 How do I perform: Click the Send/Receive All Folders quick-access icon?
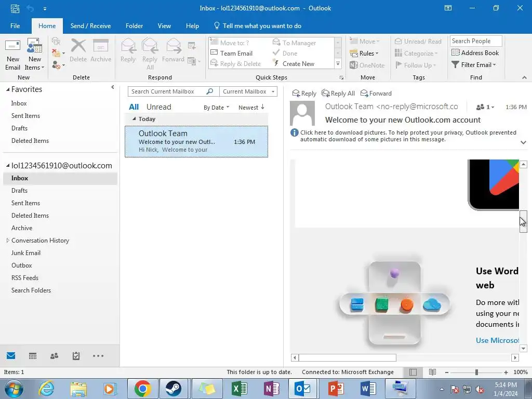pyautogui.click(x=15, y=8)
